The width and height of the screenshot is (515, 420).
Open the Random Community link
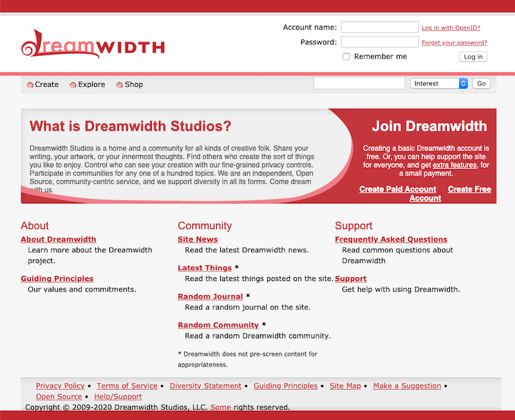(x=218, y=325)
